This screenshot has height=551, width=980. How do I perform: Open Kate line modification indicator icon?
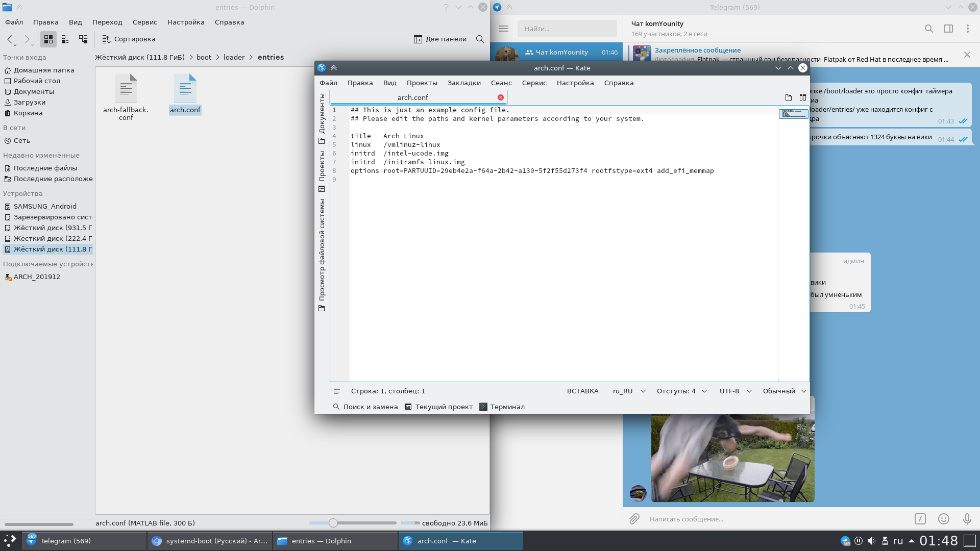click(337, 391)
